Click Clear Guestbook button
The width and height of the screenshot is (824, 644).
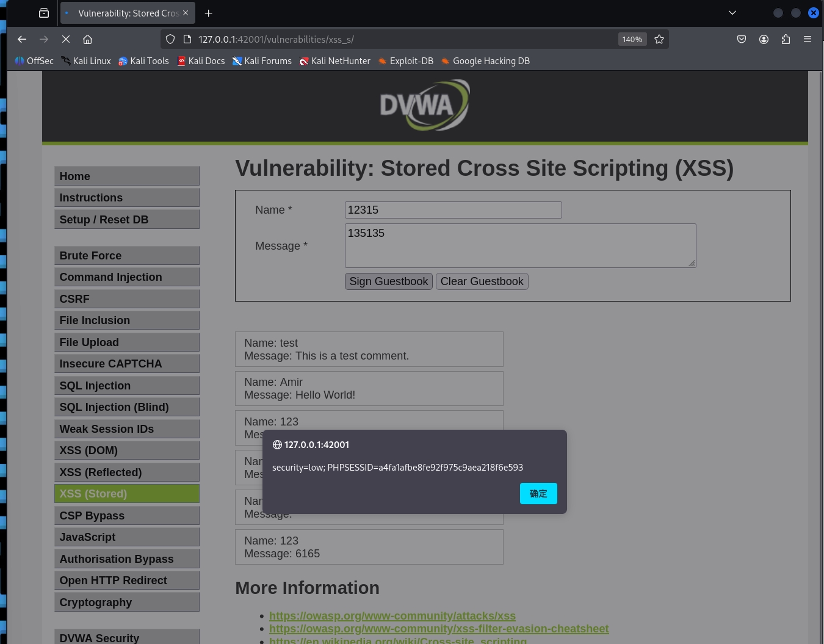pos(482,281)
